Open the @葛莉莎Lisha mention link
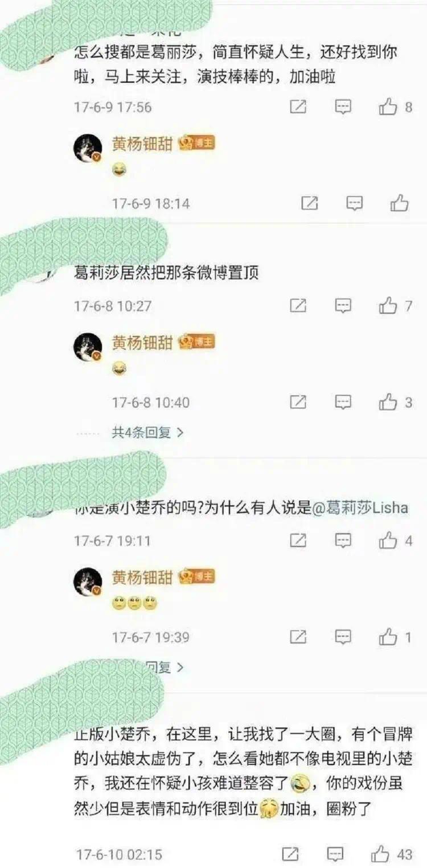Screen dimensions: 427x868 point(361,508)
